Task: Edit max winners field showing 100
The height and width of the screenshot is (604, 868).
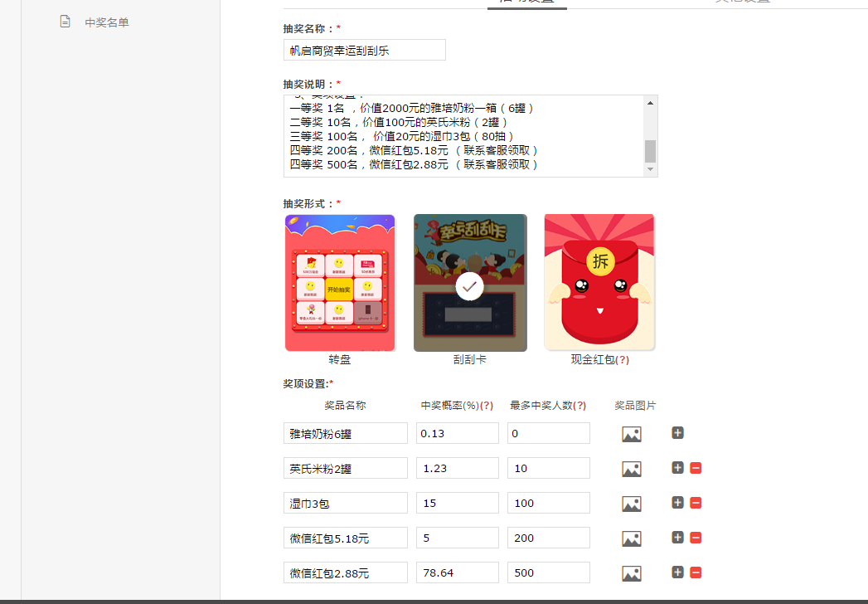Action: click(549, 503)
